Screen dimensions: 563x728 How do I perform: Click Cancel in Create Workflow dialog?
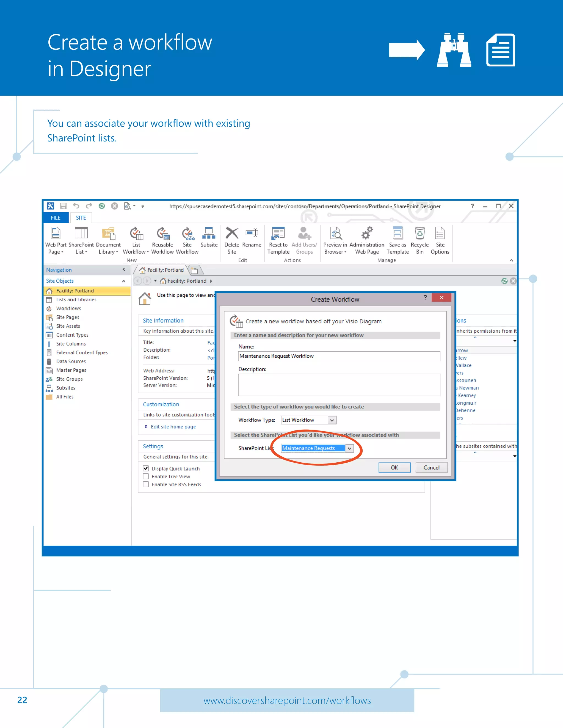tap(431, 468)
